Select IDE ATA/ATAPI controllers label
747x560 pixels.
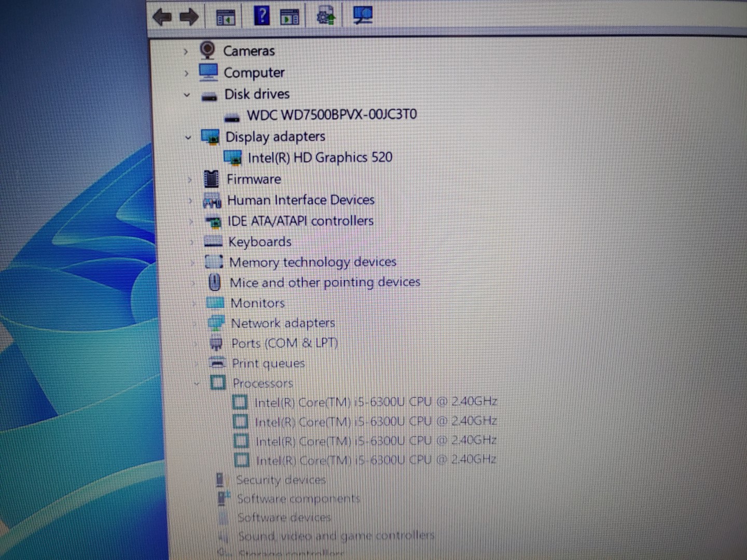[301, 221]
